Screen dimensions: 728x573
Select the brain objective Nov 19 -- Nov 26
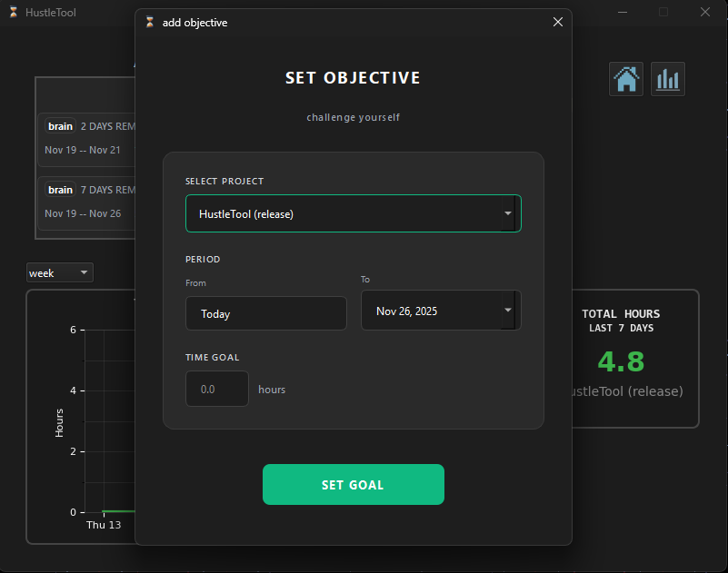click(x=86, y=203)
